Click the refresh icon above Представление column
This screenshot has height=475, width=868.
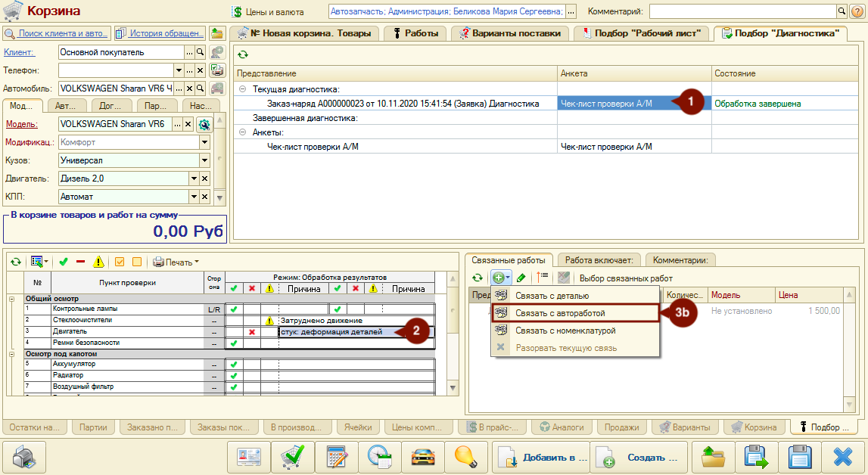242,54
